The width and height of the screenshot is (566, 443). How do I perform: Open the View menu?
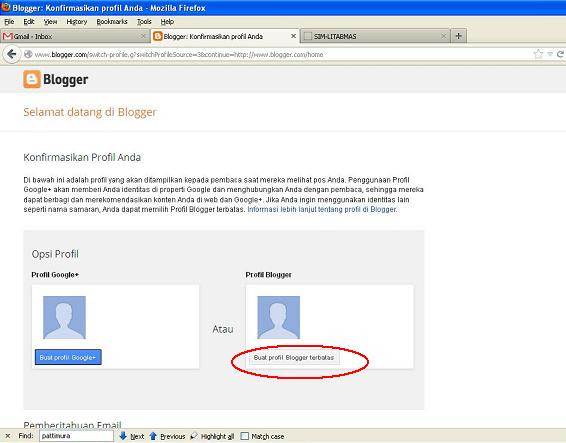[51, 22]
